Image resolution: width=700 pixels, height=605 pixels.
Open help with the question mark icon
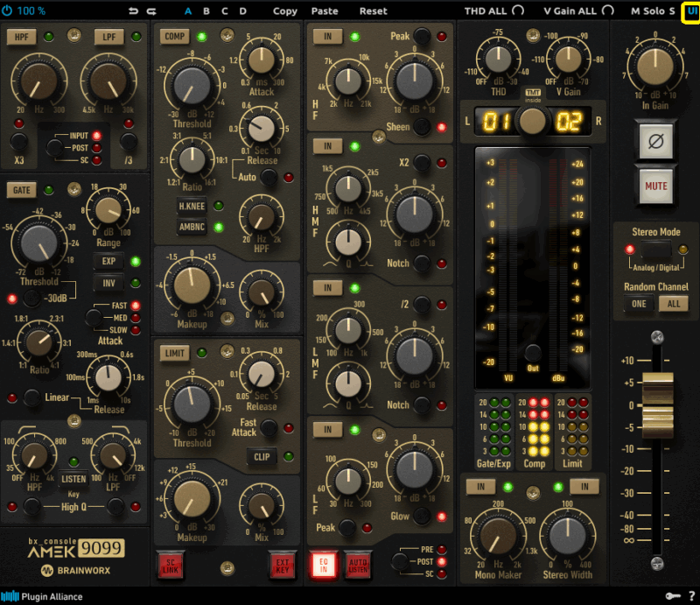691,595
